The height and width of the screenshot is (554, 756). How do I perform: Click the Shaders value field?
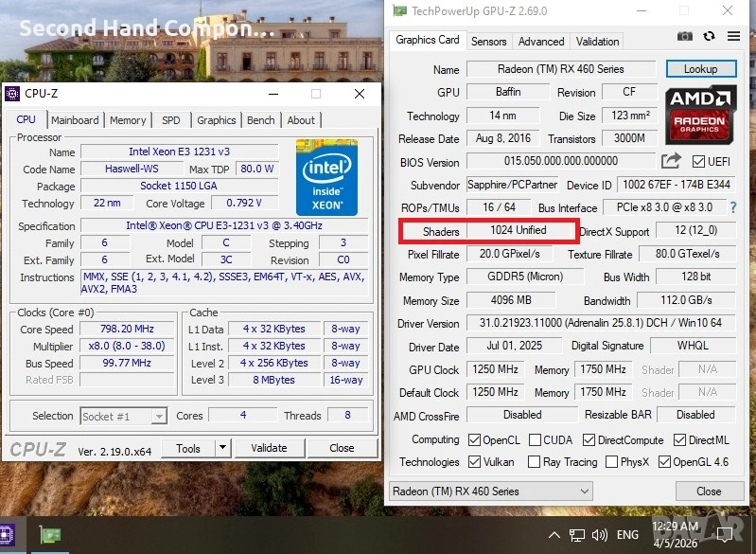tap(519, 231)
